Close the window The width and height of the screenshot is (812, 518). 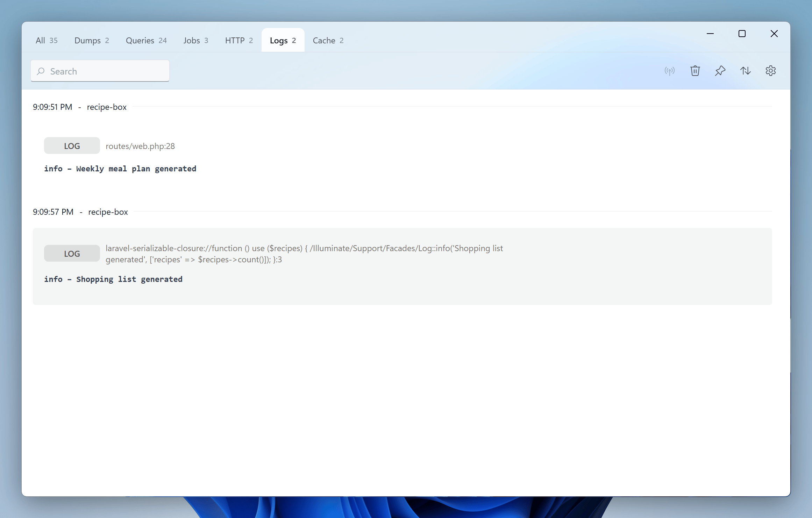pyautogui.click(x=774, y=34)
